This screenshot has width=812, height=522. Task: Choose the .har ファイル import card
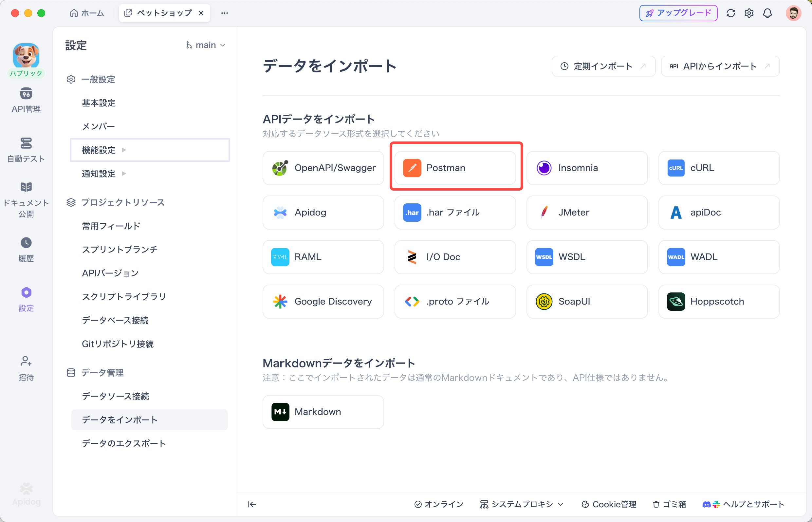[455, 213]
